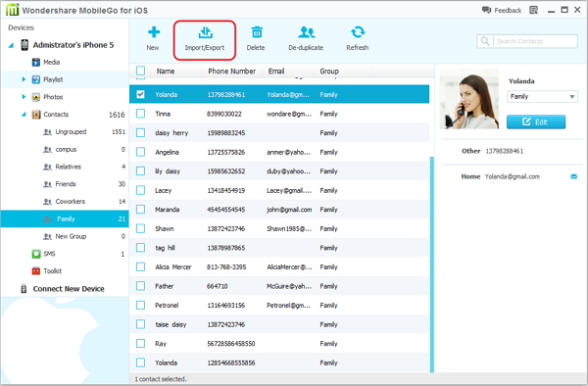Check the Ray contact checkbox

coord(140,343)
